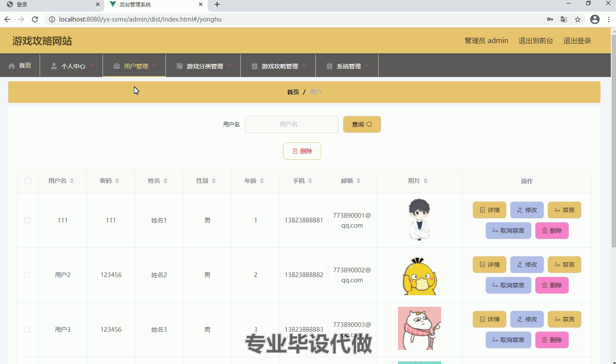Click the 用户名 search input field
The width and height of the screenshot is (616, 364).
tap(292, 124)
